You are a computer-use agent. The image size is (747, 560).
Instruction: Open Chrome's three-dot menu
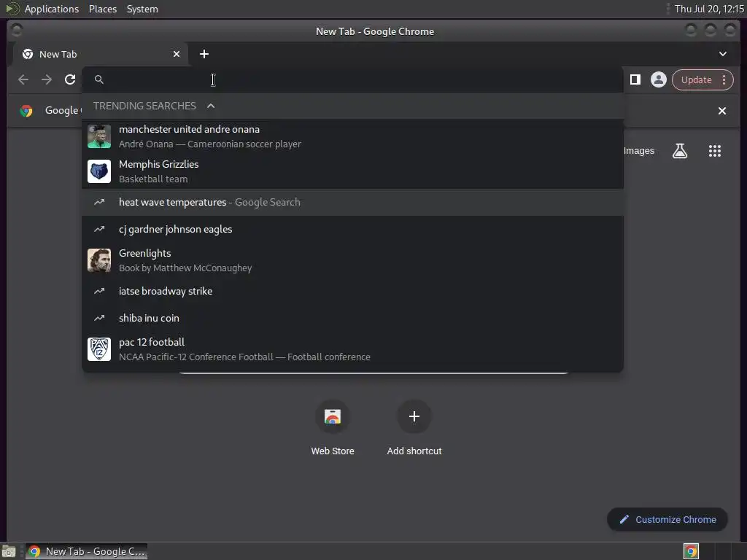tap(724, 80)
